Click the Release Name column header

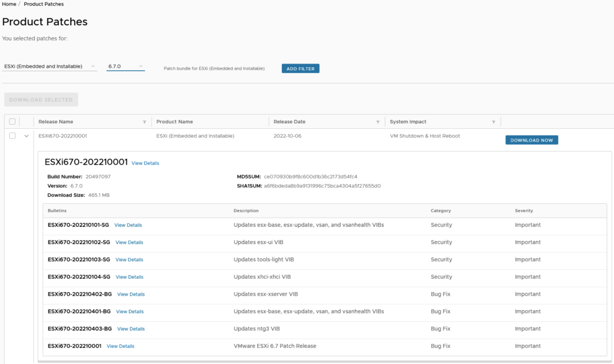click(x=56, y=122)
